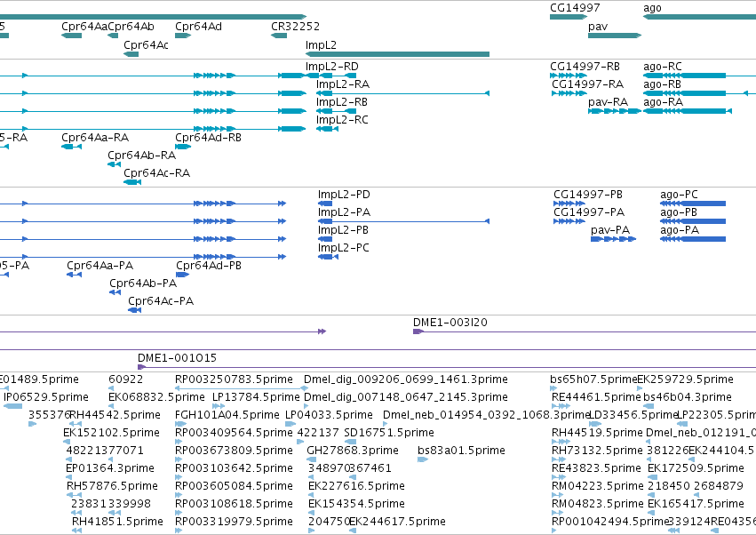
Task: Select the Cpr64Ac-PA protein label
Action: point(161,301)
